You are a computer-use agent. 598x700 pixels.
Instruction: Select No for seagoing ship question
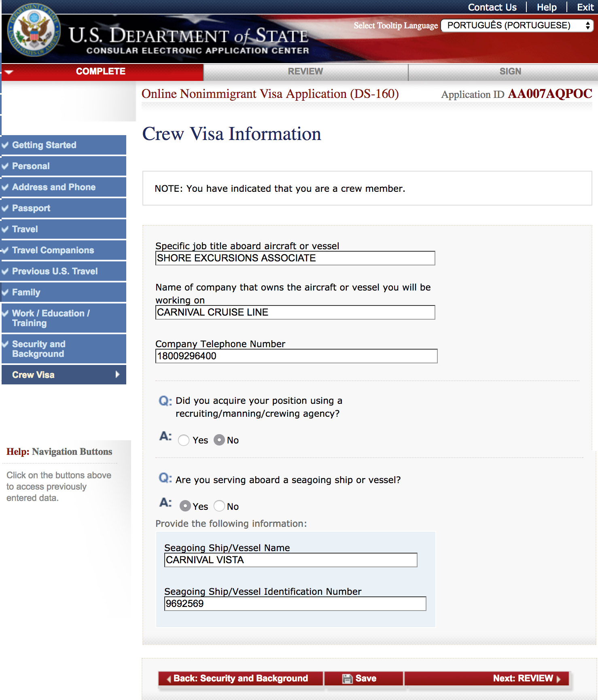coord(219,506)
